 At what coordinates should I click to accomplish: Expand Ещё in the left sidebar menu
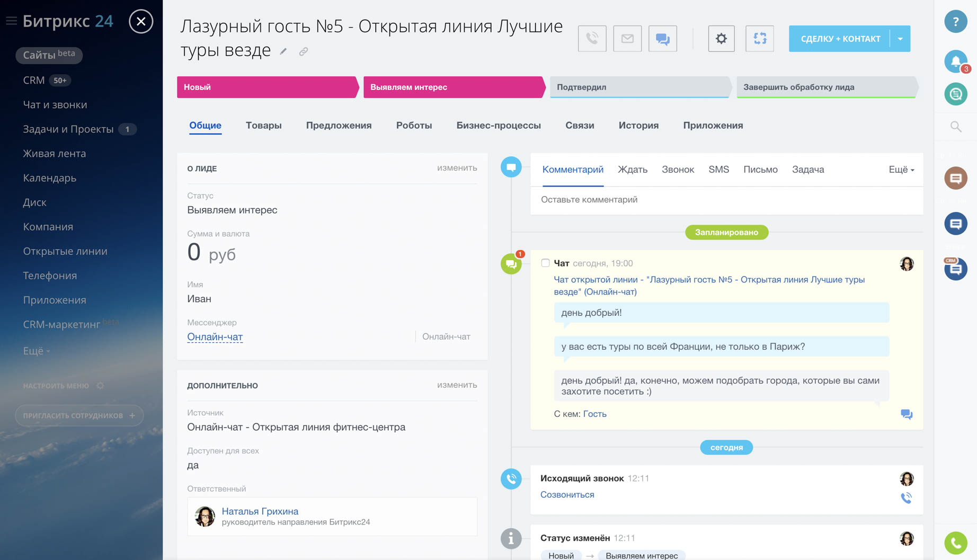[x=36, y=351]
